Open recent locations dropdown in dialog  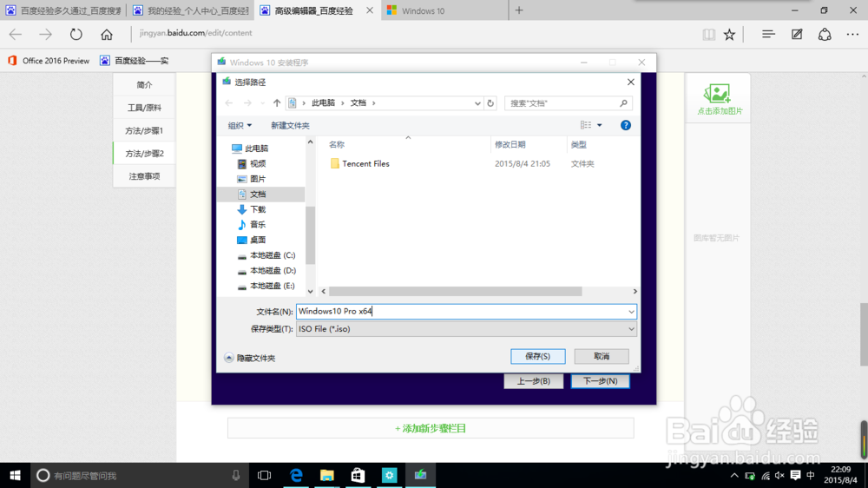click(x=262, y=103)
